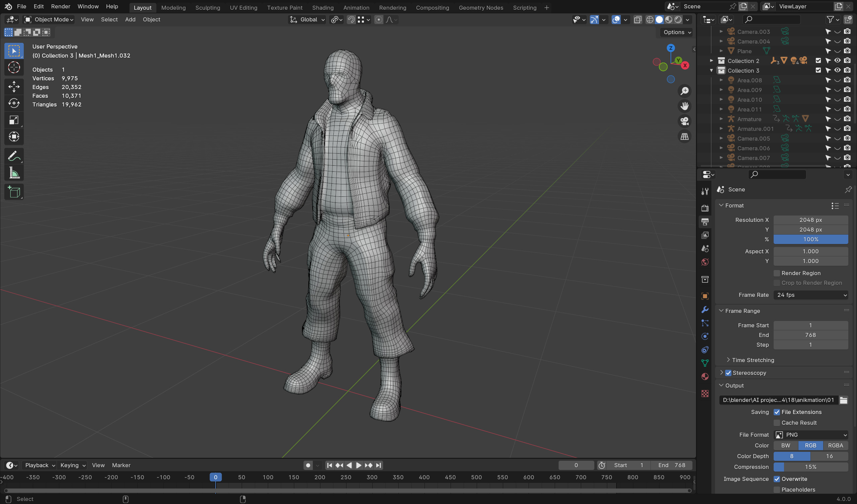
Task: Open the timeline Marker menu
Action: [121, 466]
